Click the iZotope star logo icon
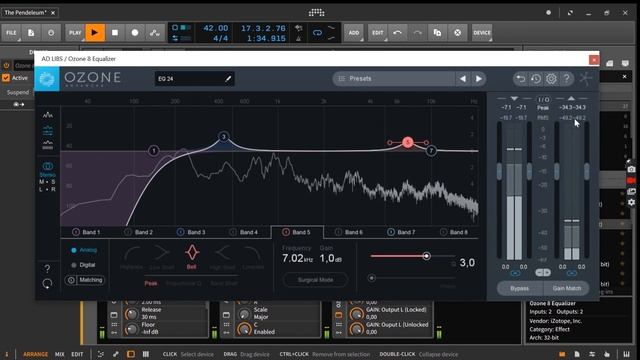Screen dimensions: 640x360 [586, 78]
